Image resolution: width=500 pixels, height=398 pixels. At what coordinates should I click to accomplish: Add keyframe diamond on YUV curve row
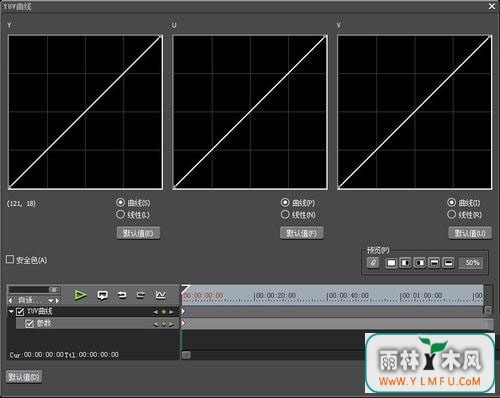pos(164,312)
